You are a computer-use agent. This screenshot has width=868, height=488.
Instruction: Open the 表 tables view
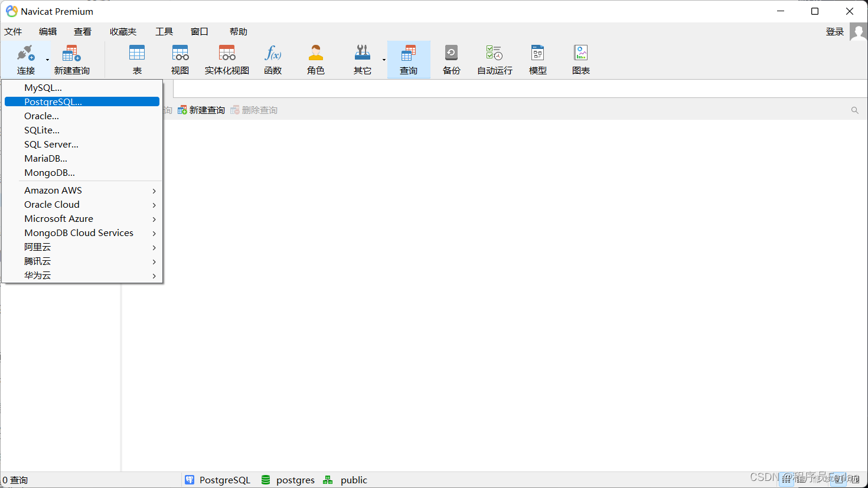tap(137, 59)
